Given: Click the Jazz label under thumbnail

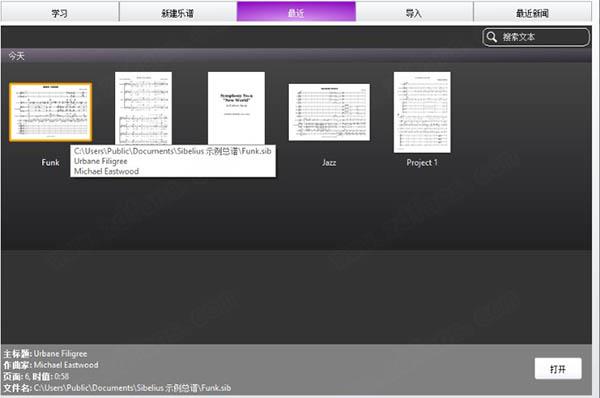Looking at the screenshot, I should pyautogui.click(x=329, y=162).
